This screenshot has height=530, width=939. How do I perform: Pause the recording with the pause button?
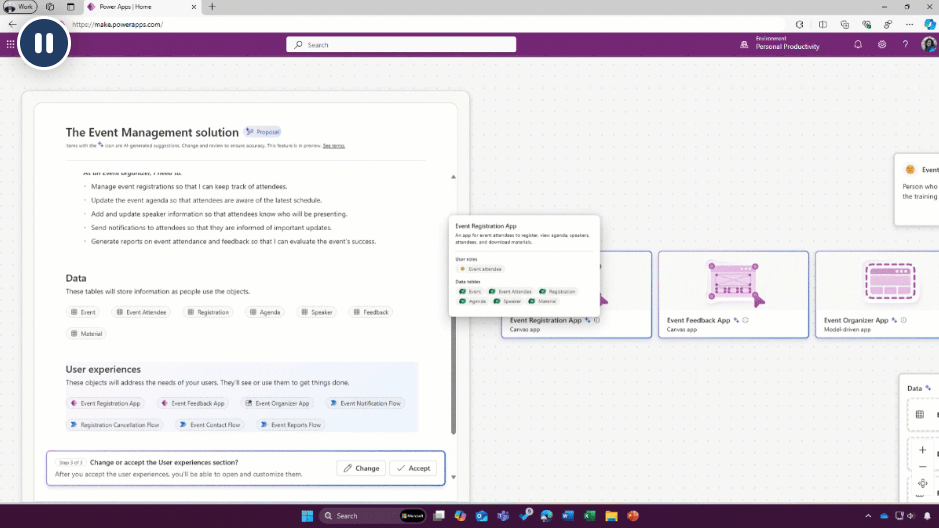point(44,43)
